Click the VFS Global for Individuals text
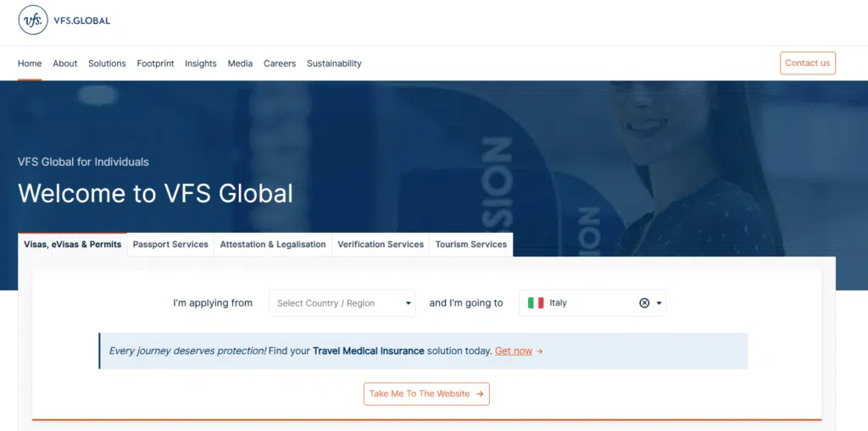 point(83,162)
